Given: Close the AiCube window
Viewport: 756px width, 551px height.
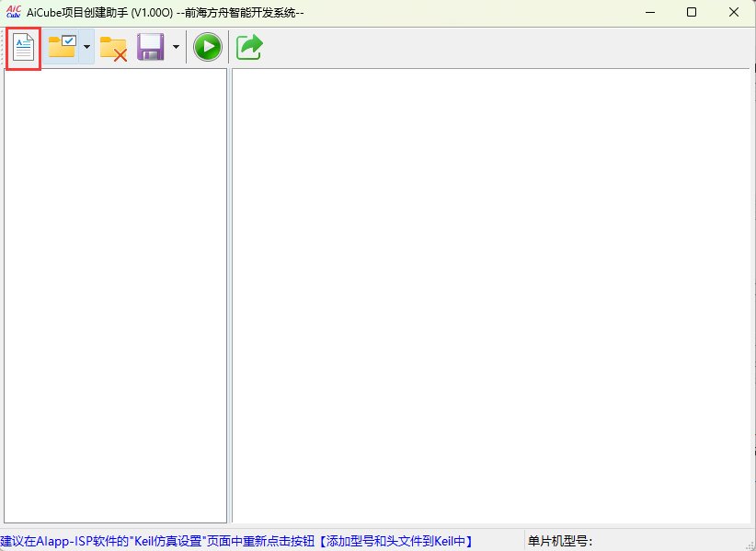Looking at the screenshot, I should pyautogui.click(x=734, y=12).
